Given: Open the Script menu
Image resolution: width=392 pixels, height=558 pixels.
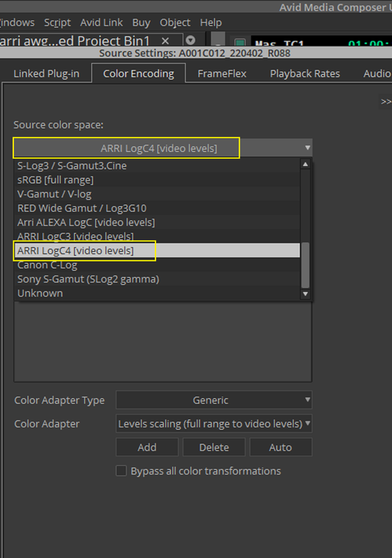Looking at the screenshot, I should (x=57, y=23).
